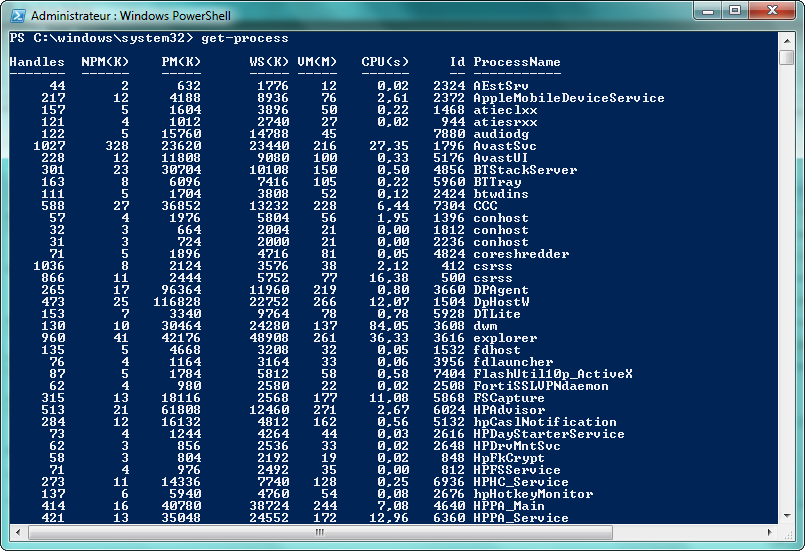805x551 pixels.
Task: Click the 'Handles' column header
Action: coord(37,62)
